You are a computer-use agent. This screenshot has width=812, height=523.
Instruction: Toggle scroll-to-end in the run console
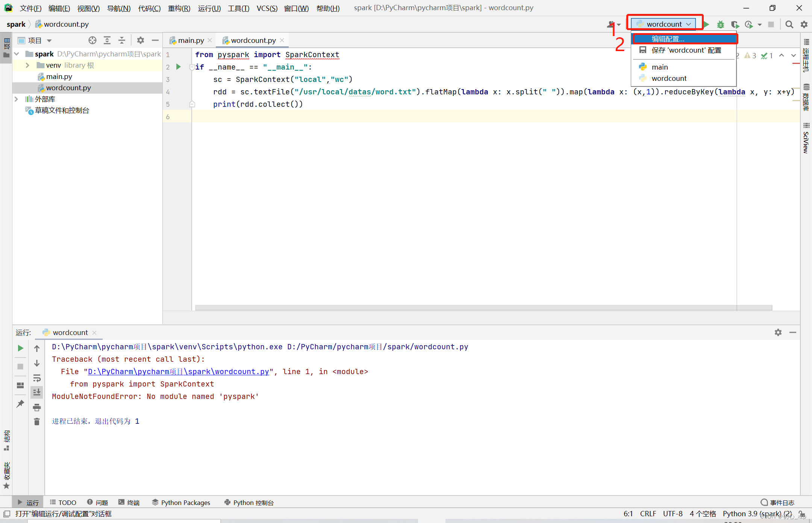(x=37, y=392)
